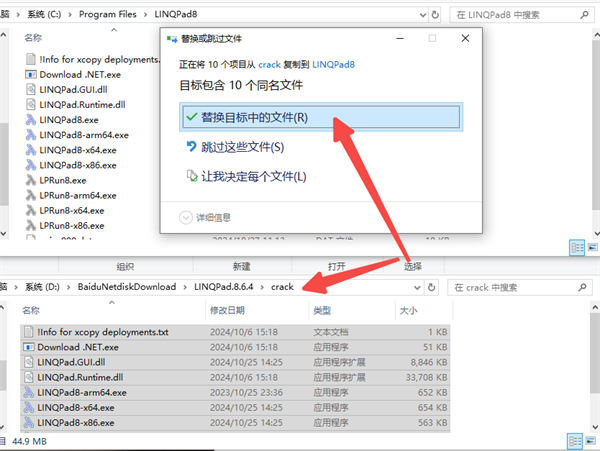The image size is (600, 451).
Task: Click 系统 (D:) breadcrumb segment
Action: coord(42,287)
